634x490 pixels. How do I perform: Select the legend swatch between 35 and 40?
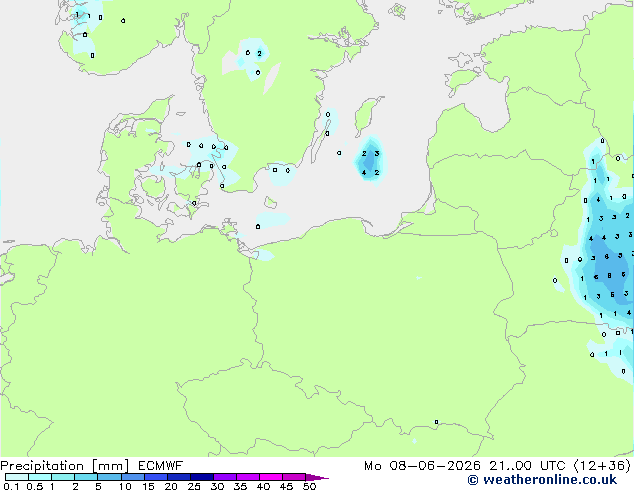point(248,477)
